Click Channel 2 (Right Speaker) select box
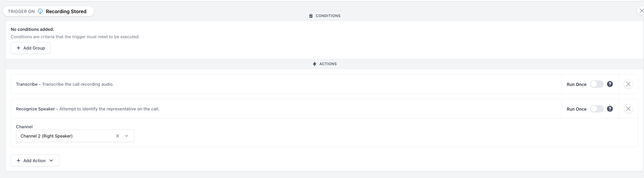Screen dimensions: 644x178 tap(75, 136)
